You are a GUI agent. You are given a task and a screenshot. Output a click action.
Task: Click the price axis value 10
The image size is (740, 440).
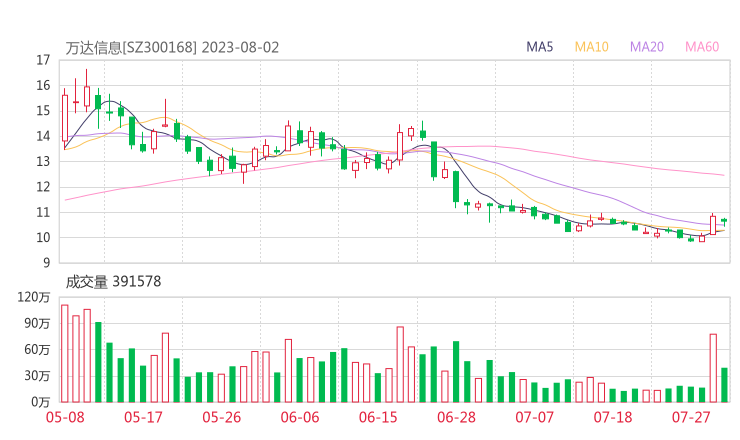43,238
